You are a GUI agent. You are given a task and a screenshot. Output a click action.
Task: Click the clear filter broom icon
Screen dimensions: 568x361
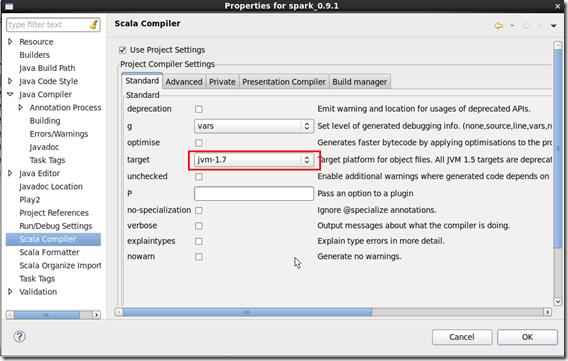point(93,25)
